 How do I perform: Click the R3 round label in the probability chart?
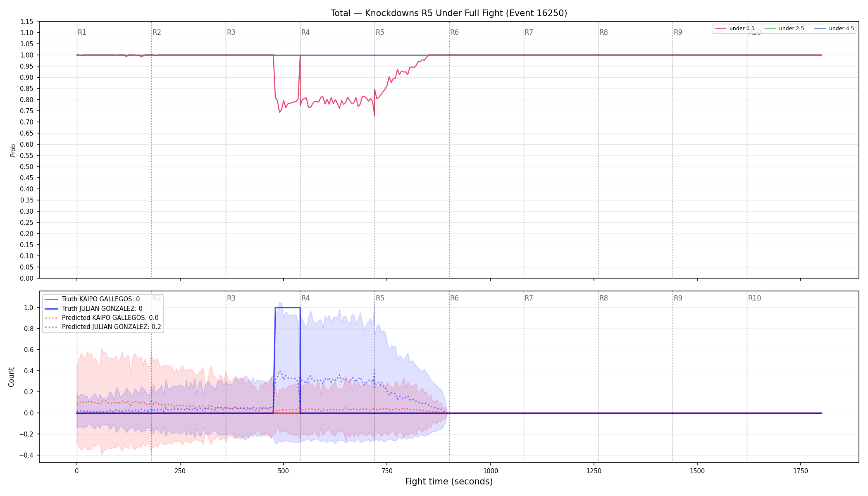tap(231, 32)
